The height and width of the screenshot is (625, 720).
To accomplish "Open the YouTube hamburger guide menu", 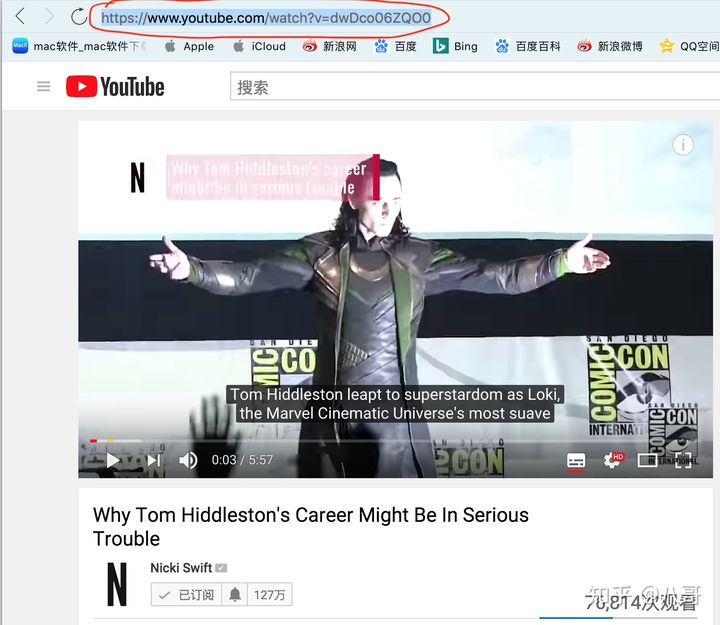I will pos(44,86).
